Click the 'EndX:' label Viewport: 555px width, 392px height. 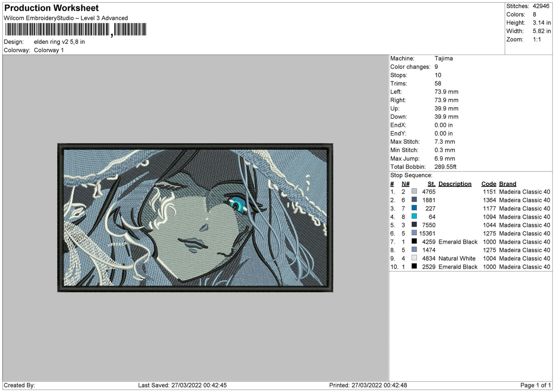click(399, 125)
